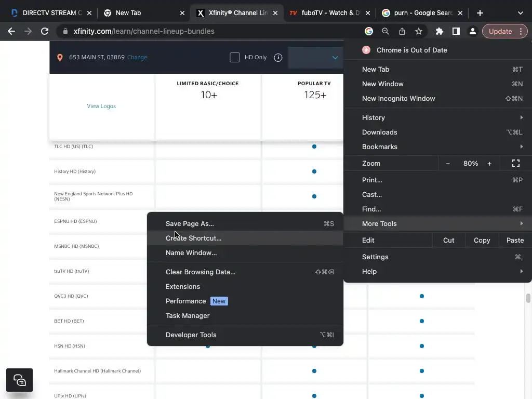Image resolution: width=532 pixels, height=399 pixels.
Task: Close the purn Google Search tab
Action: pyautogui.click(x=460, y=13)
